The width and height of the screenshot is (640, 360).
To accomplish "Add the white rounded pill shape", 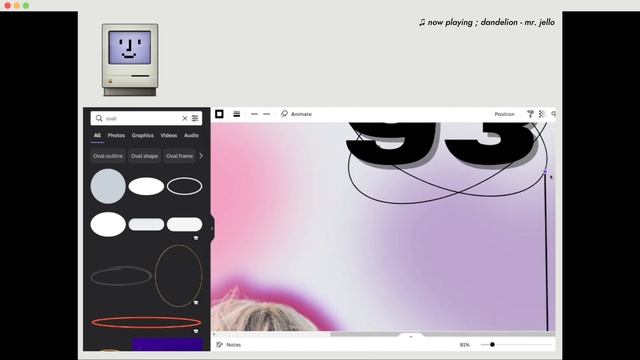I will pyautogui.click(x=184, y=224).
